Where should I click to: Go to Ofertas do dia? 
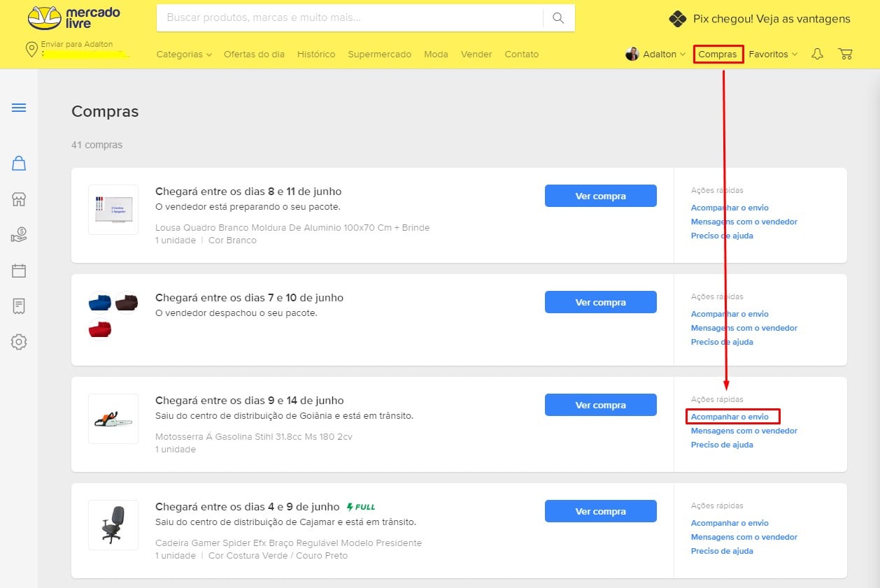tap(254, 54)
